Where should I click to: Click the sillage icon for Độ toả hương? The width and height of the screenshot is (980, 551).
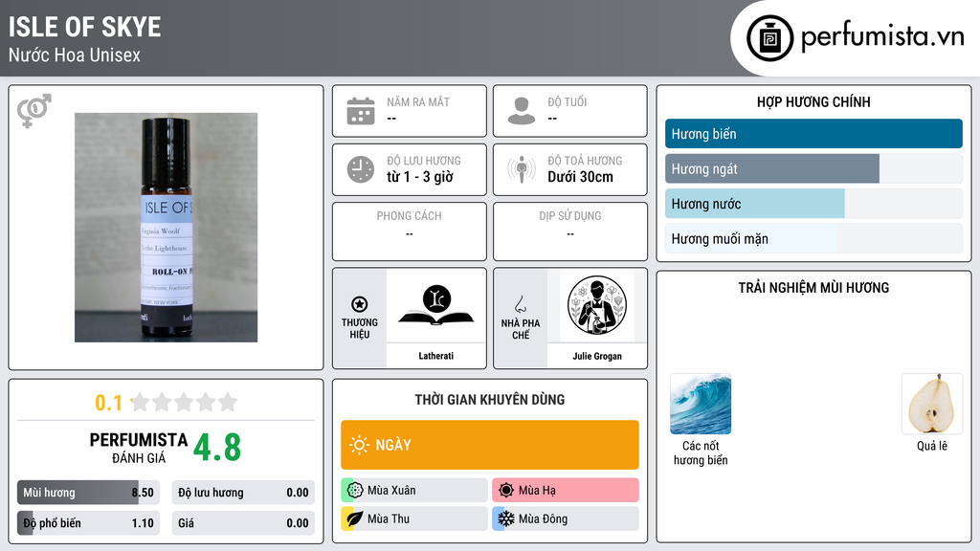(x=522, y=169)
